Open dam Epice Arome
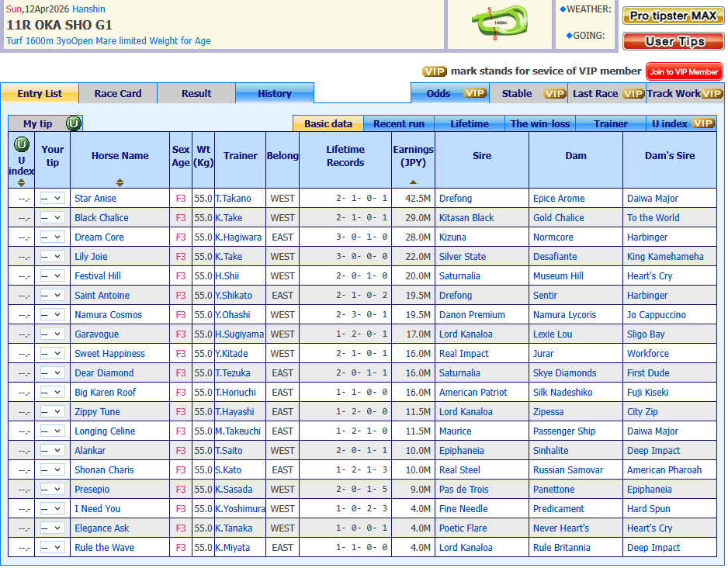728x568 pixels. [x=559, y=198]
